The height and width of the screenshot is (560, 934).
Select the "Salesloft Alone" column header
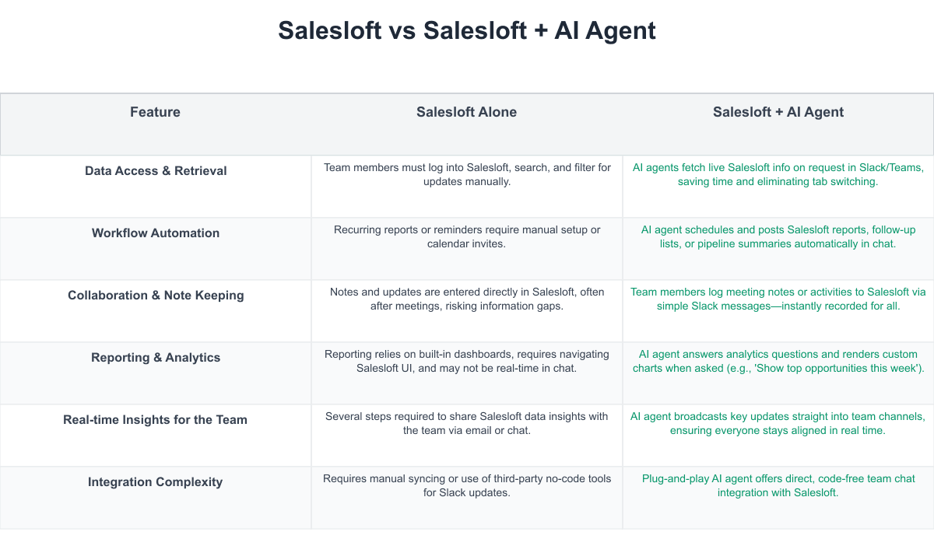tap(466, 112)
